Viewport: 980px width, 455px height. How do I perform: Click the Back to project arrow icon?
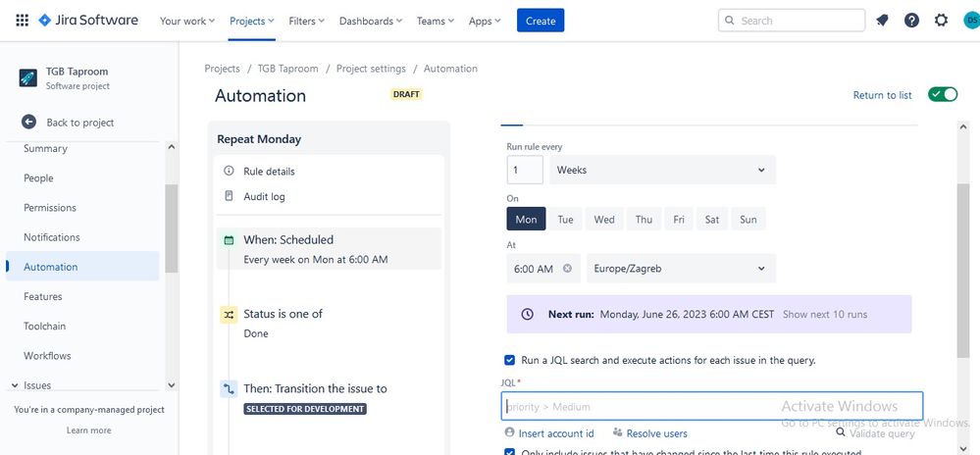pyautogui.click(x=28, y=122)
